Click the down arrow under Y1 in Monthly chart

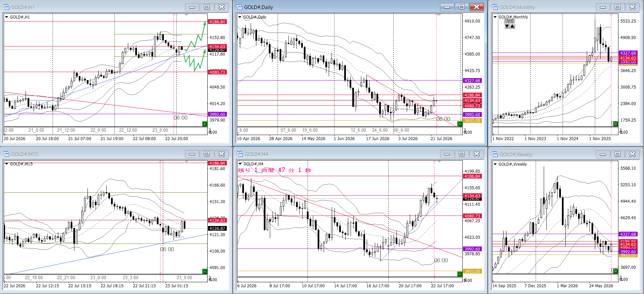(507, 26)
